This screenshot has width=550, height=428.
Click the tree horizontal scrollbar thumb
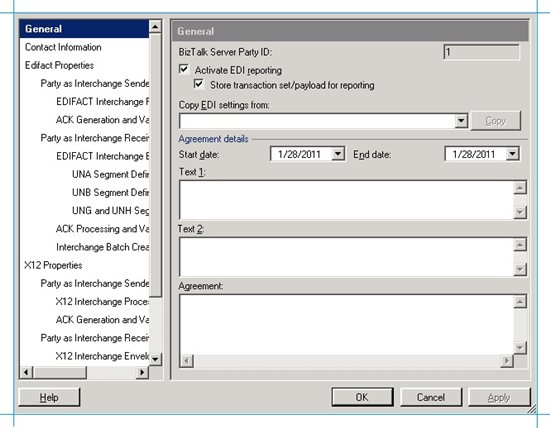click(x=60, y=372)
